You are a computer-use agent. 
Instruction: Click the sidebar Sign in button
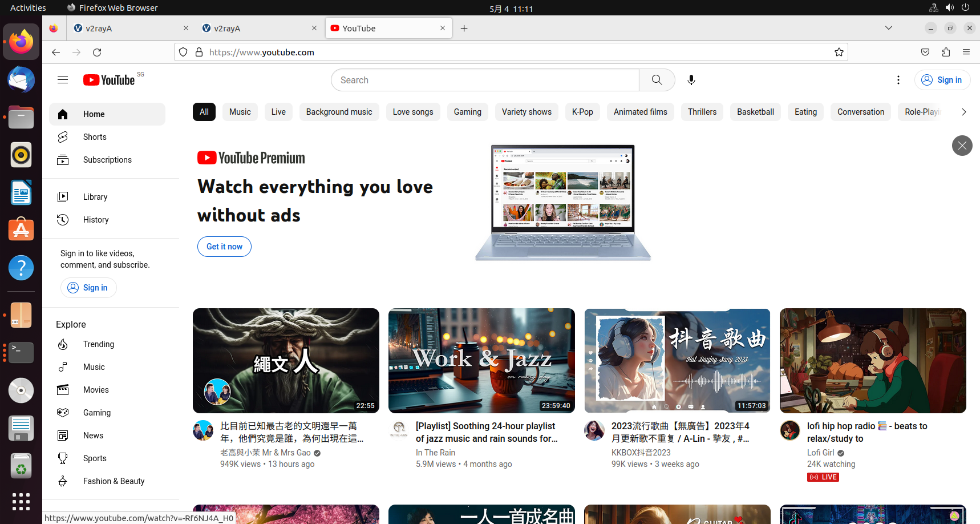click(x=88, y=288)
